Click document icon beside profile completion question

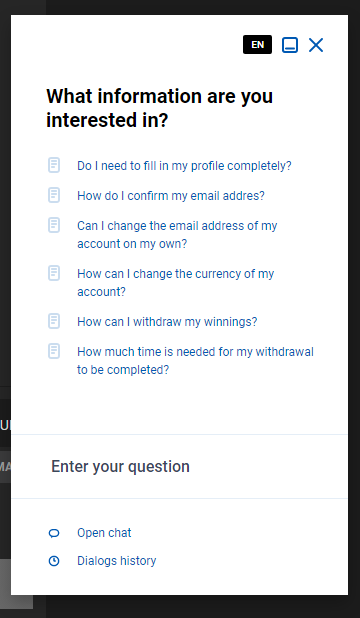pos(54,165)
